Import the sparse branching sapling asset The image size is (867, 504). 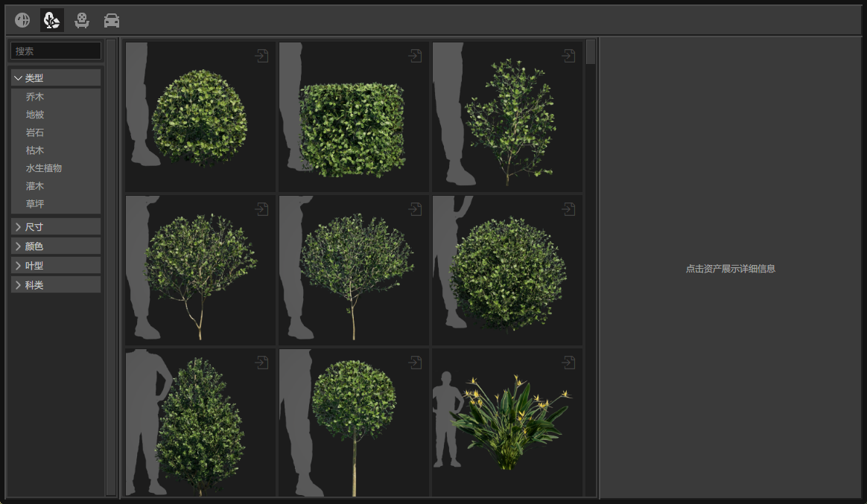(568, 55)
